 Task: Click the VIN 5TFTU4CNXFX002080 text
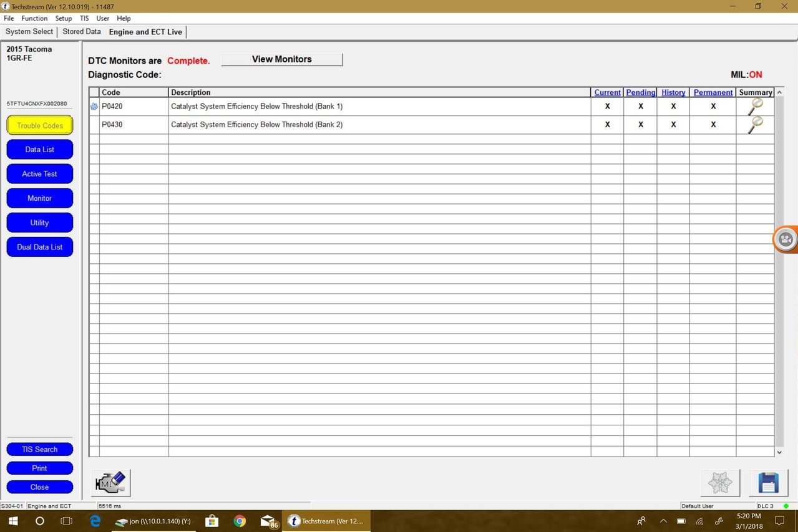[37, 104]
